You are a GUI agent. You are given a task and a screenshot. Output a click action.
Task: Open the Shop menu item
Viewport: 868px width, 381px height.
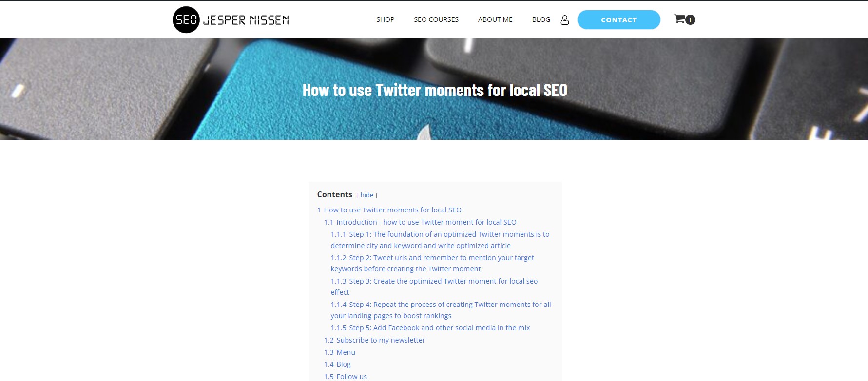click(385, 19)
